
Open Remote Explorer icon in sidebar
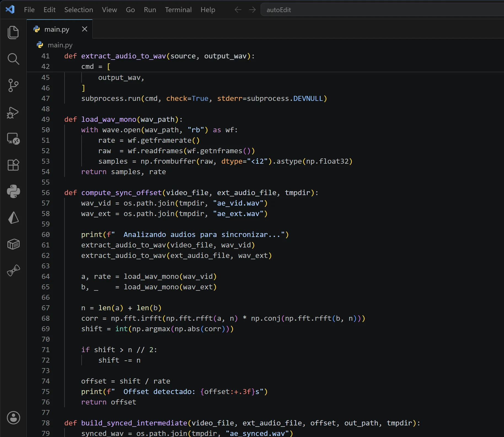click(13, 139)
